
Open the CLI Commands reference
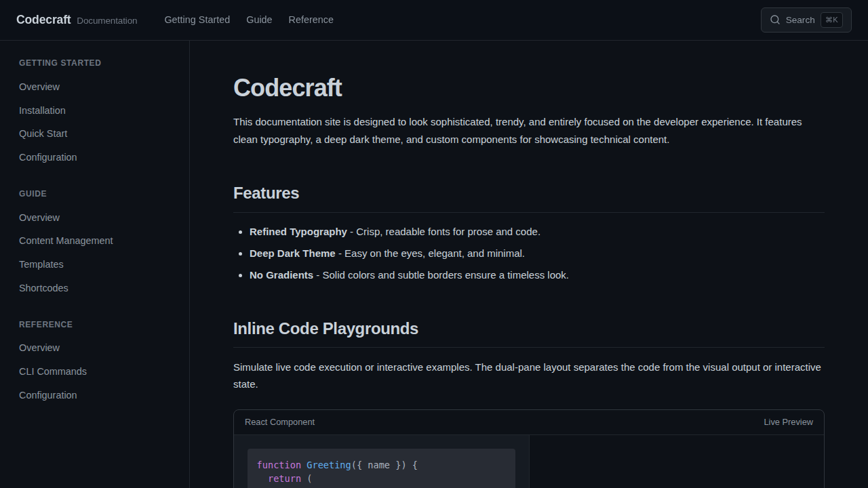point(52,371)
